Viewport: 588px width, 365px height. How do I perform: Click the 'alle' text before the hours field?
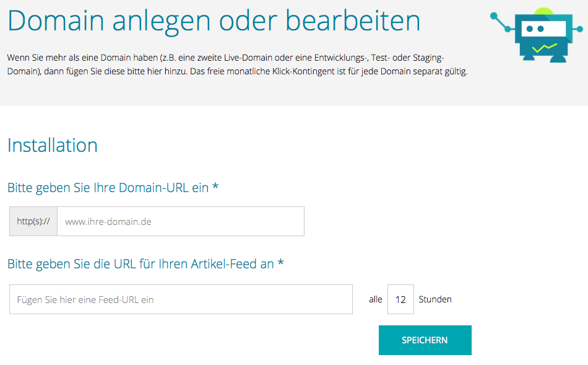point(375,299)
